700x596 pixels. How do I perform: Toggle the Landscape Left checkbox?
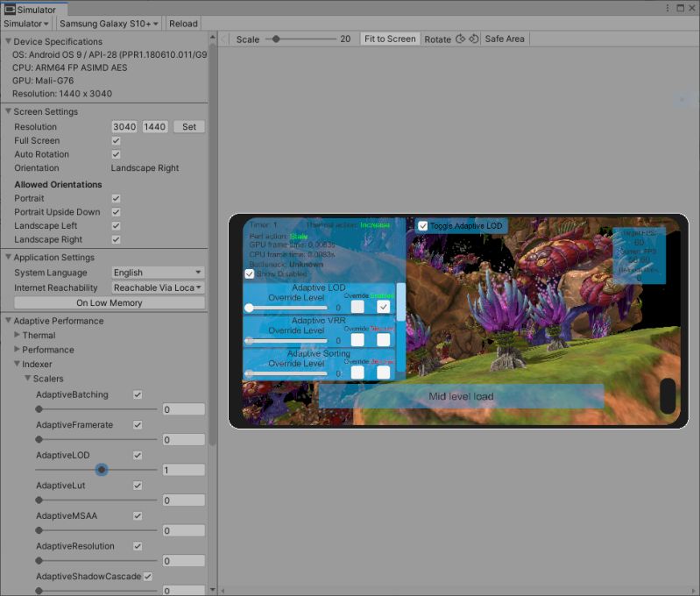[116, 225]
